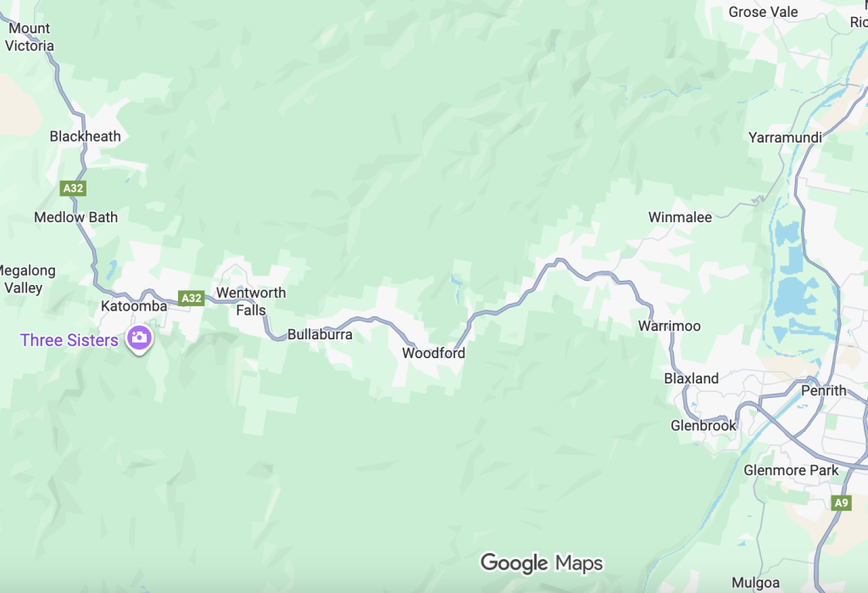Click the Blaxland town label
The image size is (868, 593).
coord(692,378)
